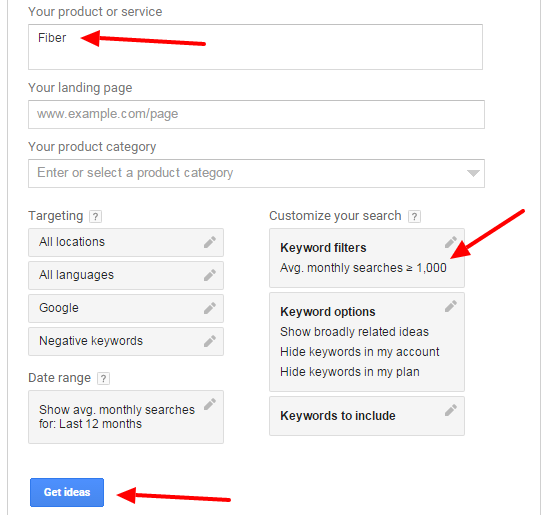Open Date range help question mark
This screenshot has height=515, width=548.
point(103,378)
